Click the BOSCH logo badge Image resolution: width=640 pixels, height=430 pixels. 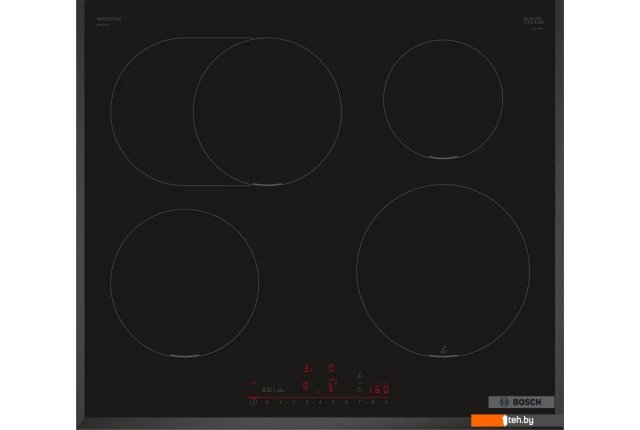click(521, 402)
